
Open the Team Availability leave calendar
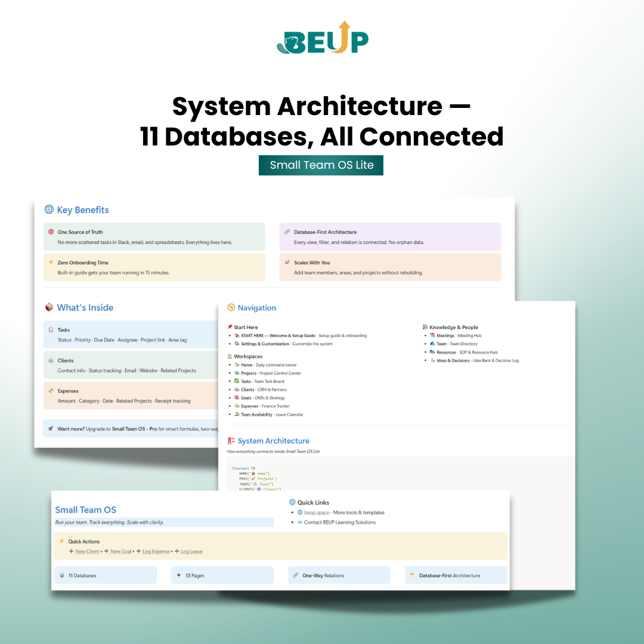pyautogui.click(x=256, y=414)
